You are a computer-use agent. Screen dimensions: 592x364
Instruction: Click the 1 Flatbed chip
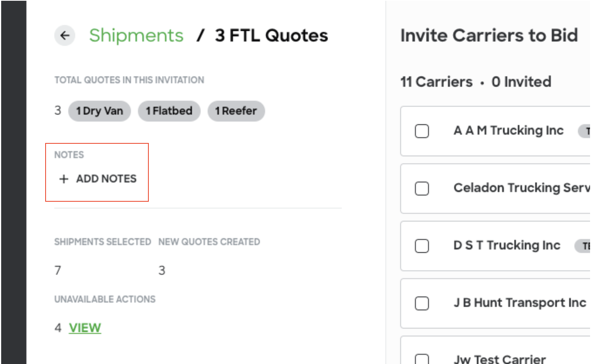[169, 111]
